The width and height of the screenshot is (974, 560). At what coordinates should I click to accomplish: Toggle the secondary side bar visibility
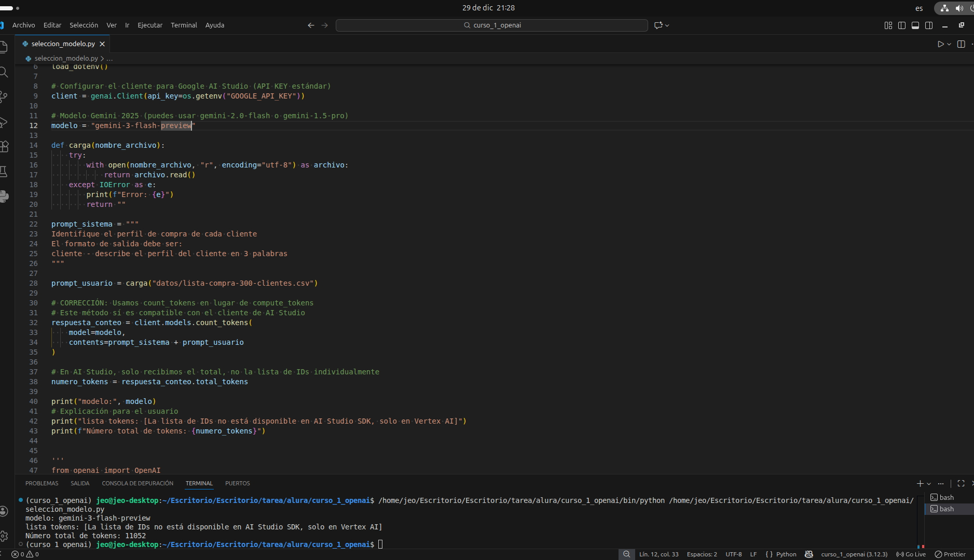[929, 25]
